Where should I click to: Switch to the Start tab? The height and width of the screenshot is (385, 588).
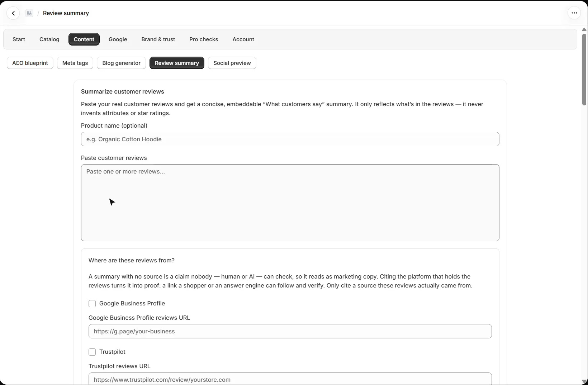[19, 39]
